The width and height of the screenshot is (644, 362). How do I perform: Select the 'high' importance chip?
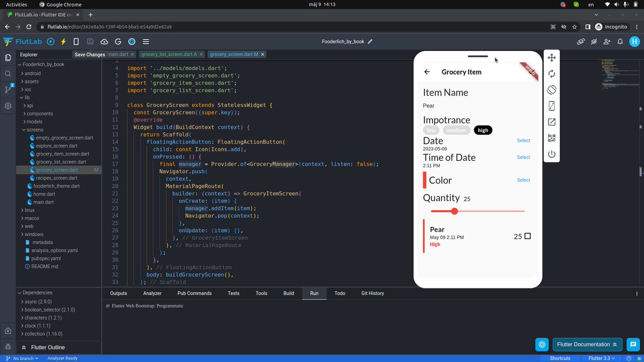483,130
